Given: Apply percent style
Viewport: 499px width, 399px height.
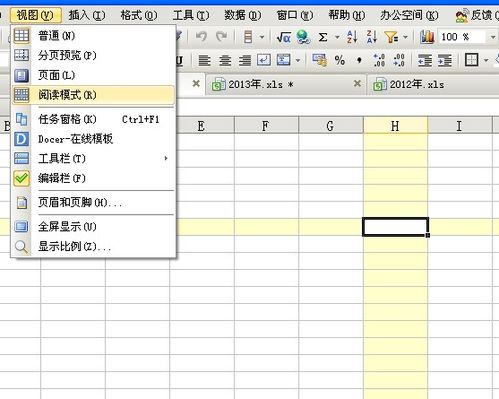Looking at the screenshot, I should (340, 61).
